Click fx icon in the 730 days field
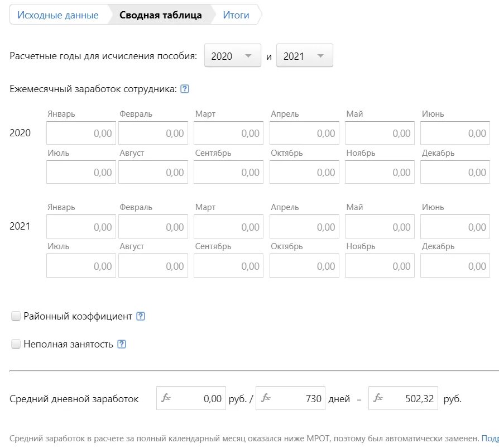Screen dimensions: 499x448 pyautogui.click(x=266, y=398)
